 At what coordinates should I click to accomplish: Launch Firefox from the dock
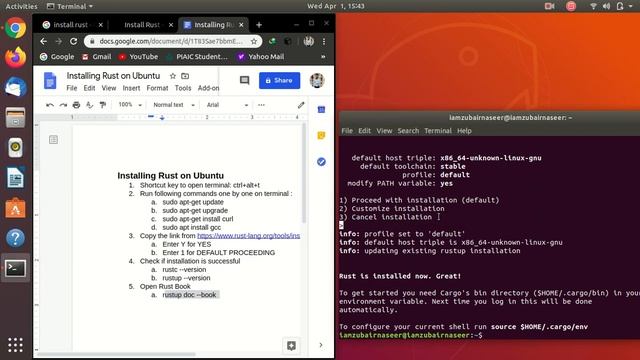(x=16, y=57)
